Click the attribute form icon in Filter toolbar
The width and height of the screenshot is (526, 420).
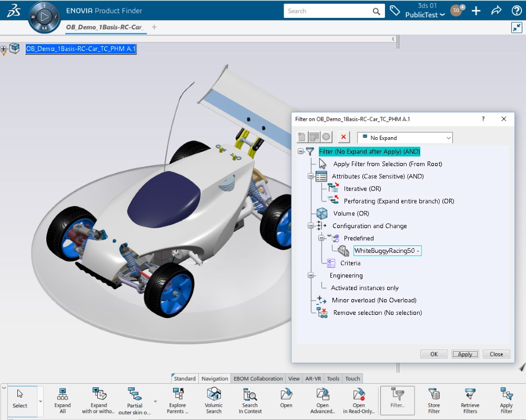pos(314,137)
